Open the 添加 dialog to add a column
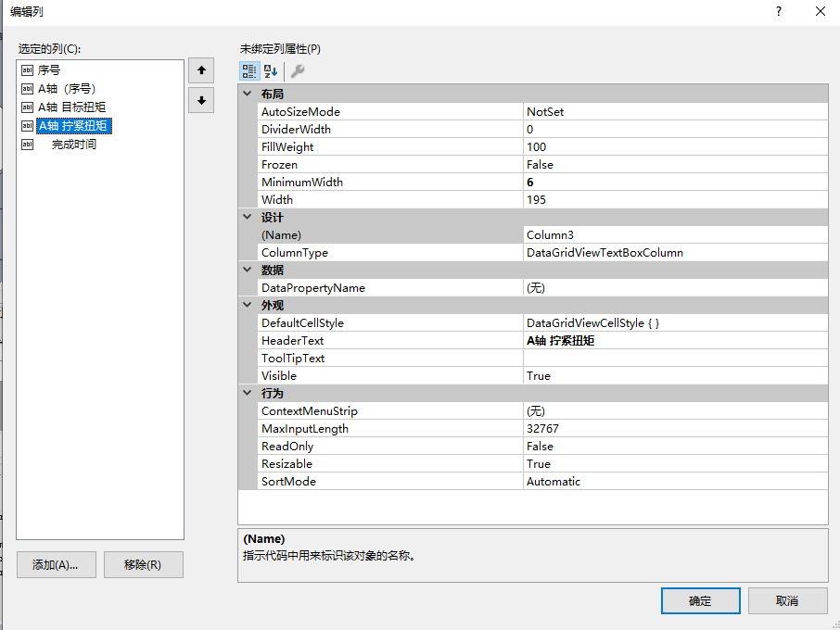Screen dimensions: 840x630 [x=56, y=564]
